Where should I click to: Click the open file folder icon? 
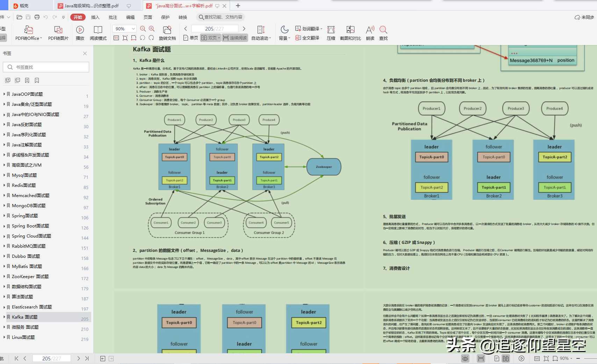point(20,17)
